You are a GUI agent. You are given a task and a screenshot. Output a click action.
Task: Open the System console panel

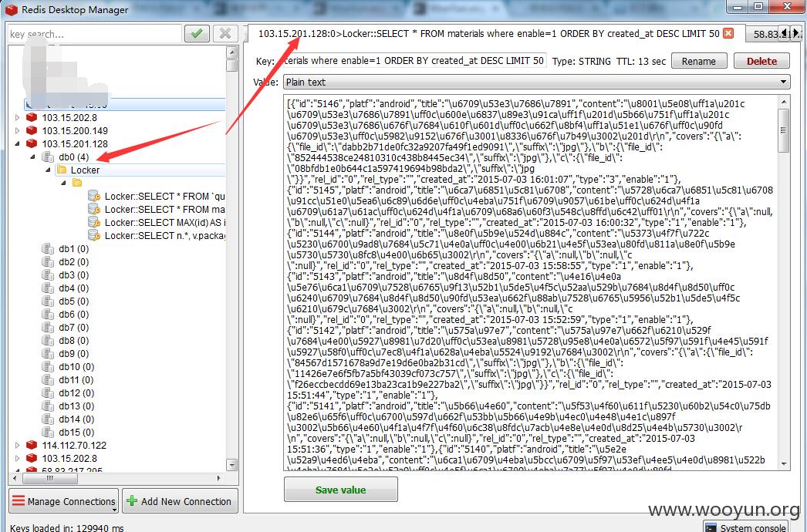(746, 527)
